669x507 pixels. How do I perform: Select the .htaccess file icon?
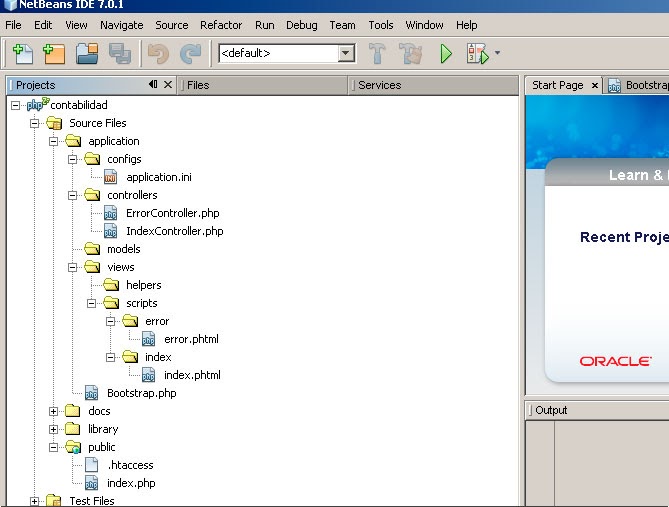91,465
